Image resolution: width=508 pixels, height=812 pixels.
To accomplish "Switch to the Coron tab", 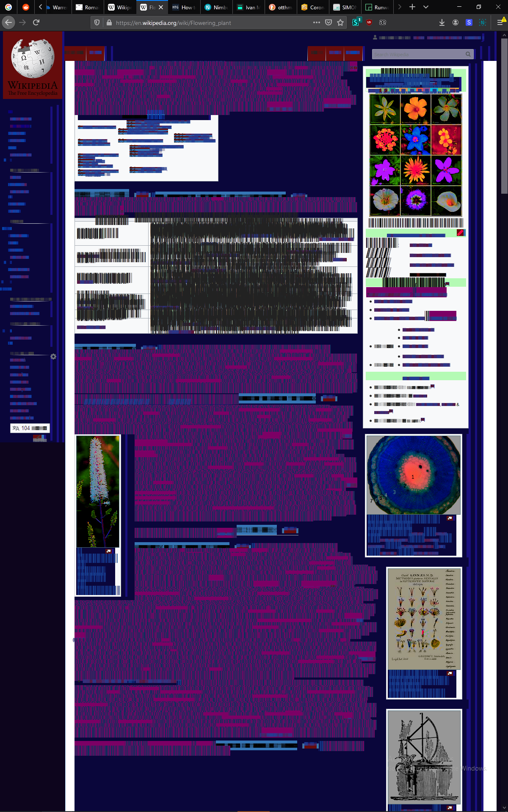I will [313, 7].
